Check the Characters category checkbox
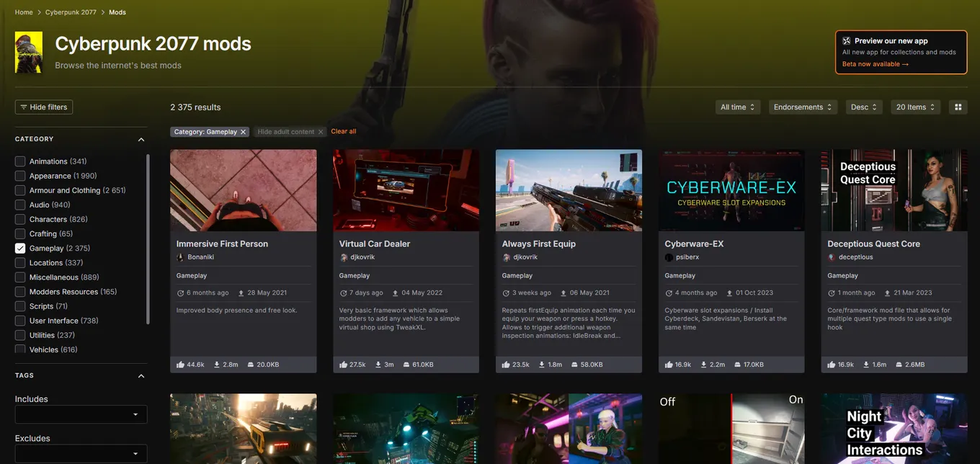The image size is (980, 464). click(x=20, y=219)
